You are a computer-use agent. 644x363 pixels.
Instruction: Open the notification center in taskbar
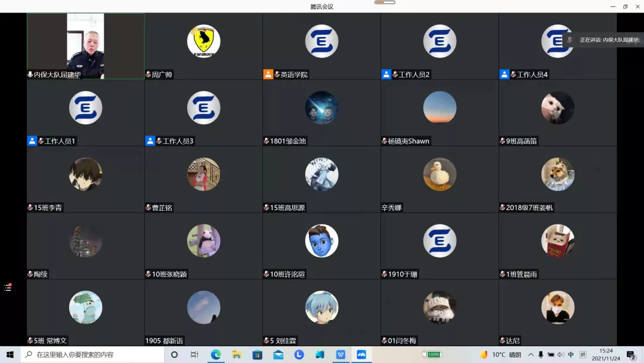point(631,355)
